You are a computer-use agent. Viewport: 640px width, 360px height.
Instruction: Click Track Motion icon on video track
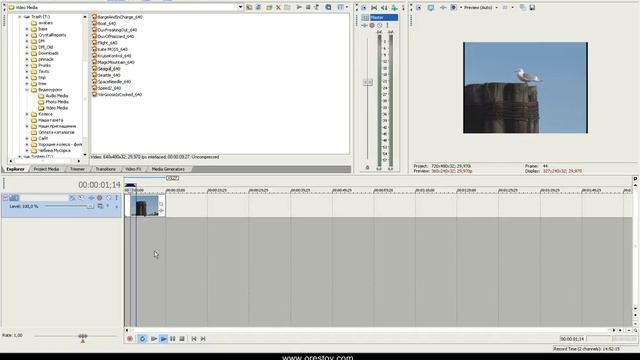(x=81, y=198)
